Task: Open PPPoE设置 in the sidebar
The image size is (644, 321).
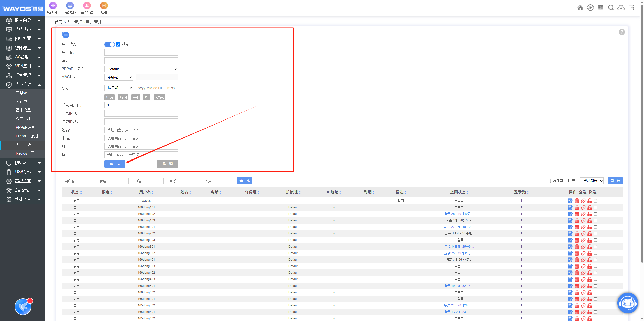Action: [25, 127]
